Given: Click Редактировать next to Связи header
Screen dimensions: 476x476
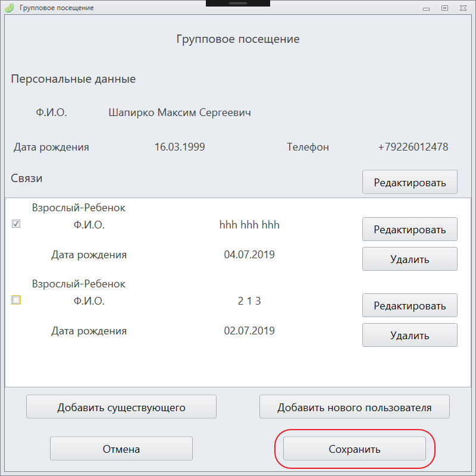Looking at the screenshot, I should [x=409, y=182].
